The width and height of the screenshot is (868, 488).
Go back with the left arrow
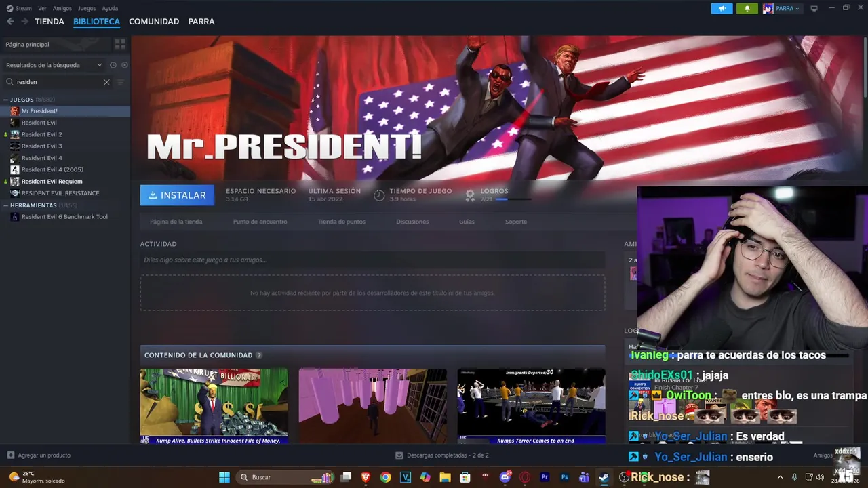(x=10, y=22)
